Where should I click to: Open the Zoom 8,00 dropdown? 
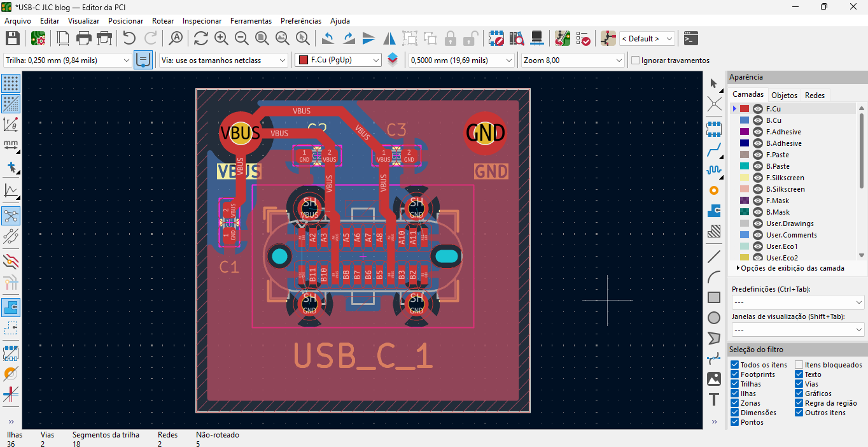point(573,60)
